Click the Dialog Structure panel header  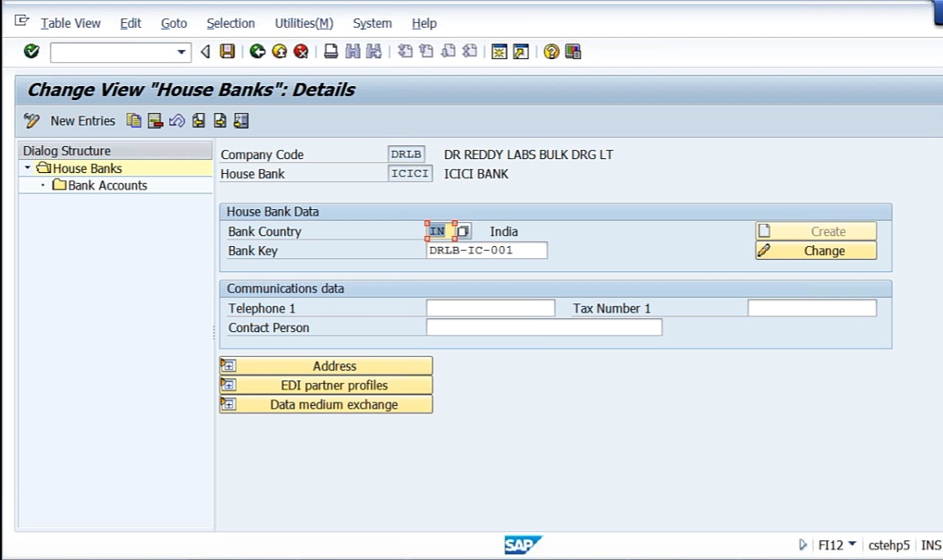click(116, 150)
